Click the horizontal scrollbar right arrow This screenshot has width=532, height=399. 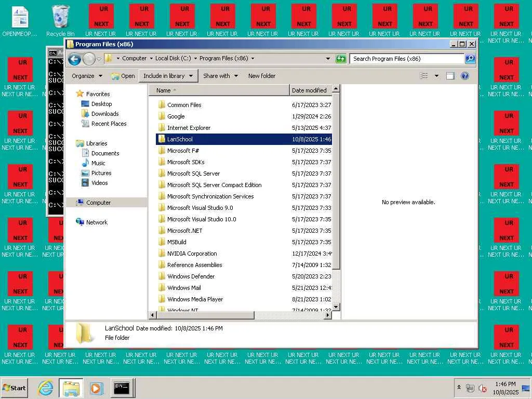coord(327,315)
